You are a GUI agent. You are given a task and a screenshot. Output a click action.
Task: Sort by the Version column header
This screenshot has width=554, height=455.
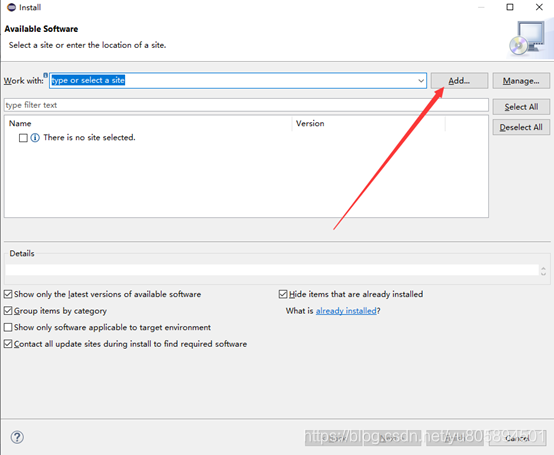[310, 123]
